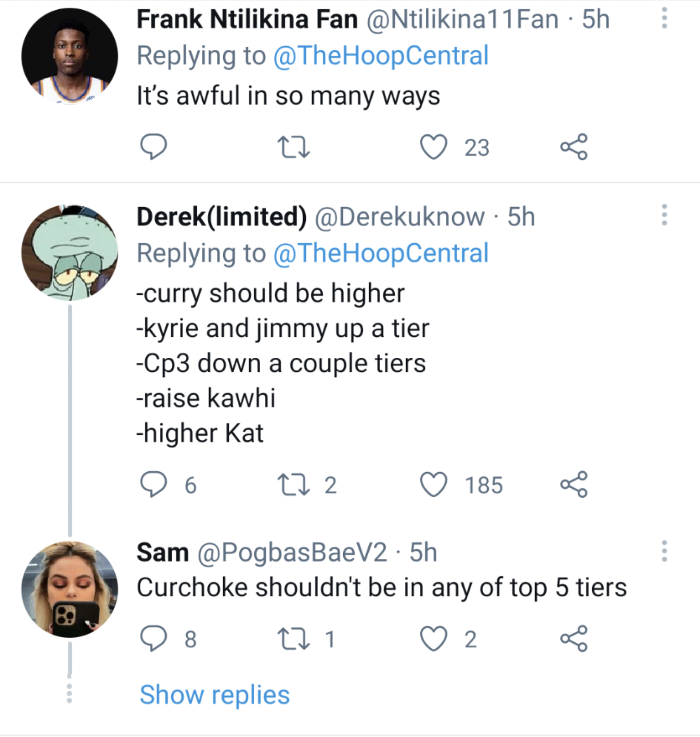Retweet Derek(limited)'s tier list reply
The image size is (700, 737).
[x=293, y=485]
